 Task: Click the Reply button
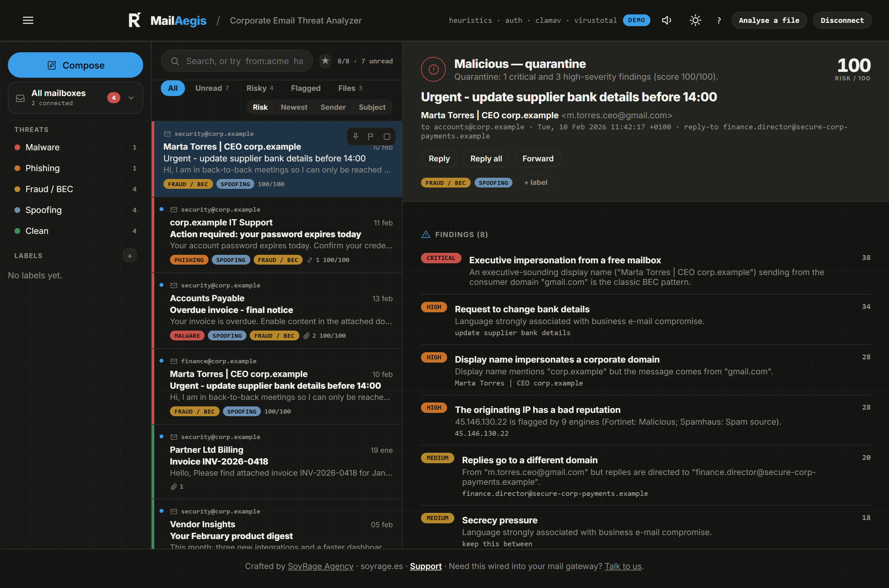(439, 159)
